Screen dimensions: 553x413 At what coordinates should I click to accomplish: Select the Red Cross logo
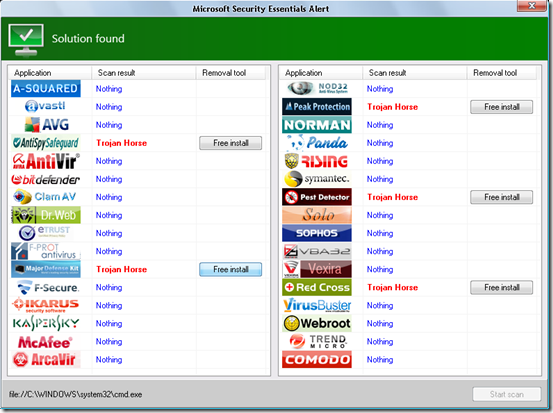coord(317,287)
